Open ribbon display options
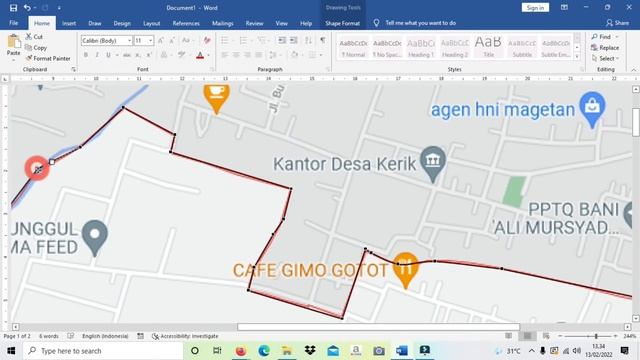 (x=564, y=8)
